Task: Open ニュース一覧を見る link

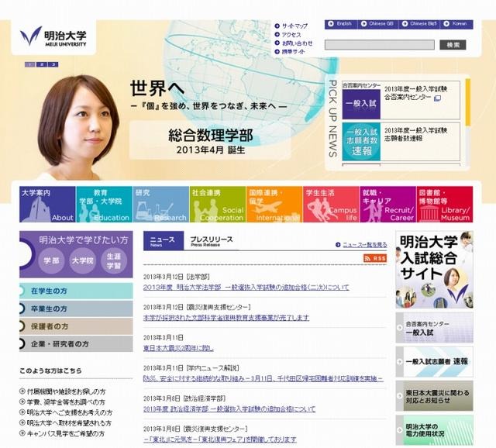Action: [364, 245]
